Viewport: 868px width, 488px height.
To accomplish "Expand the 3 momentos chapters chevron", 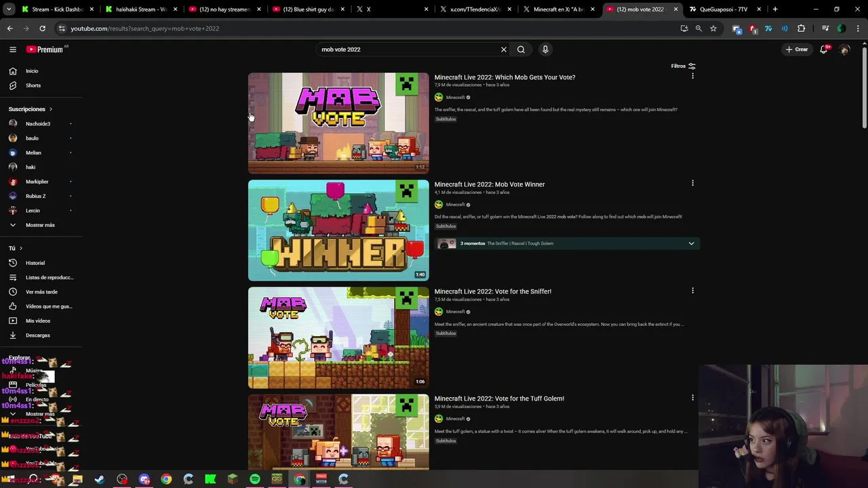I will [691, 243].
